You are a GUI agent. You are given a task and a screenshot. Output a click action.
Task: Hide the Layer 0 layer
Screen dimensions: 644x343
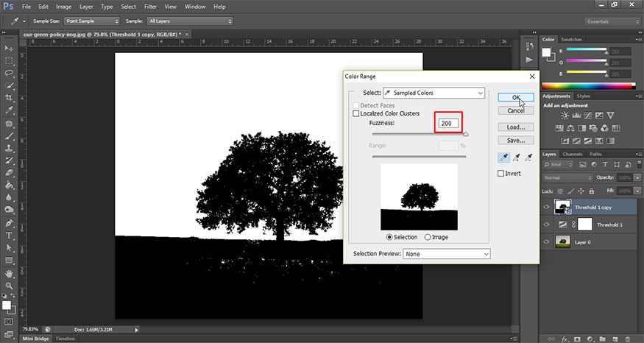pos(546,241)
